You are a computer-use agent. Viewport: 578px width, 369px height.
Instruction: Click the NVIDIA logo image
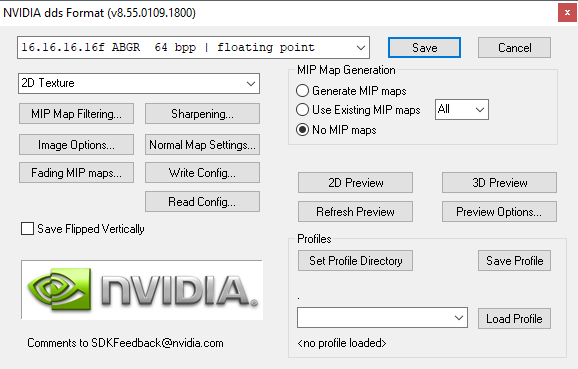[142, 290]
